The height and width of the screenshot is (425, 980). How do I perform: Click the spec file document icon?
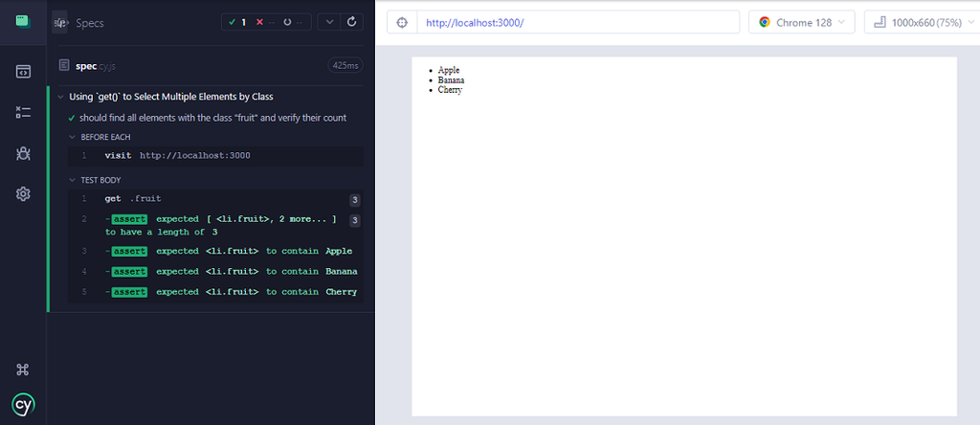click(x=64, y=65)
